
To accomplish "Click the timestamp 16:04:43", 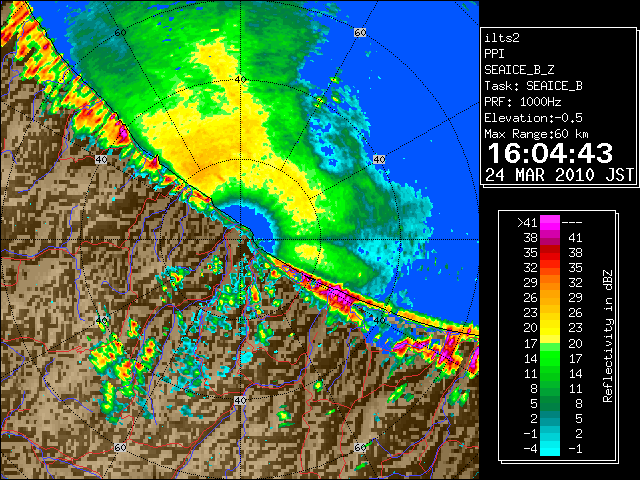I will point(550,153).
